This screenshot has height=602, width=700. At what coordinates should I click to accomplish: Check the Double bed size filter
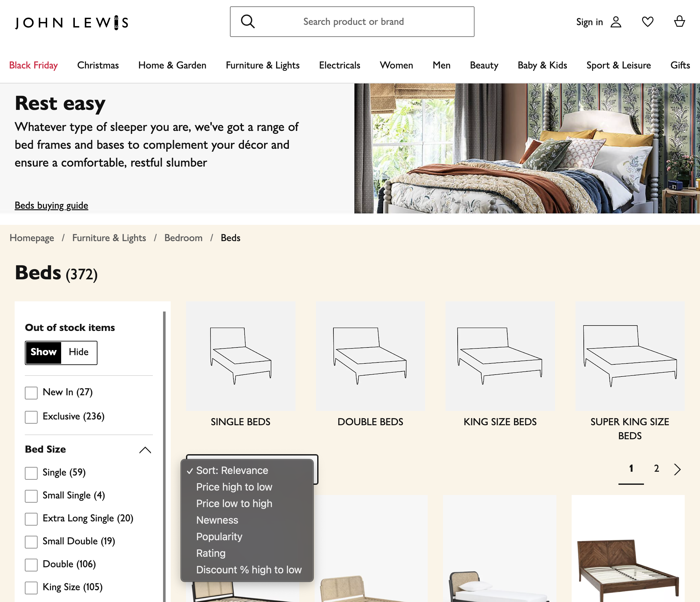coord(31,564)
